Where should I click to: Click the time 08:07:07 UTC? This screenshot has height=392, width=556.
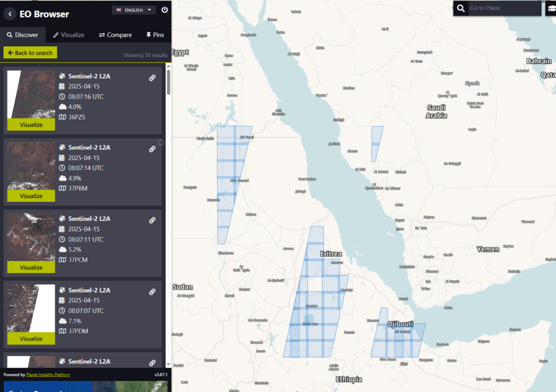86,311
